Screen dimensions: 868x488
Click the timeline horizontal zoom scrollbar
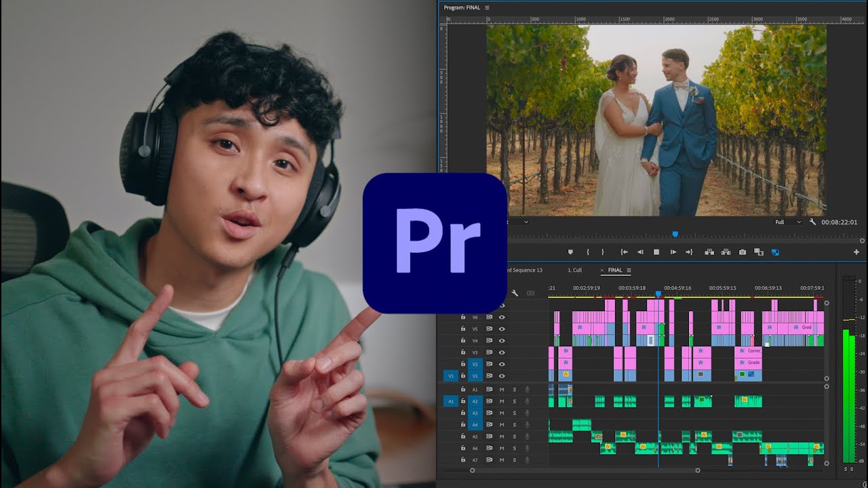(585, 470)
